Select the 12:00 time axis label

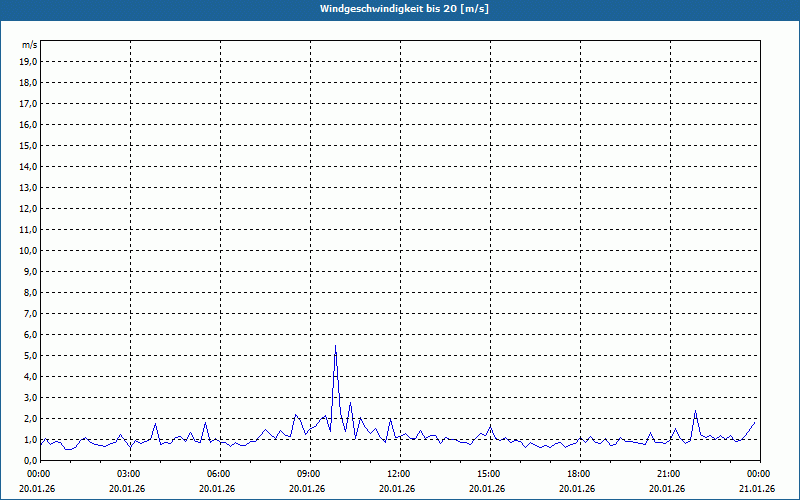[398, 473]
